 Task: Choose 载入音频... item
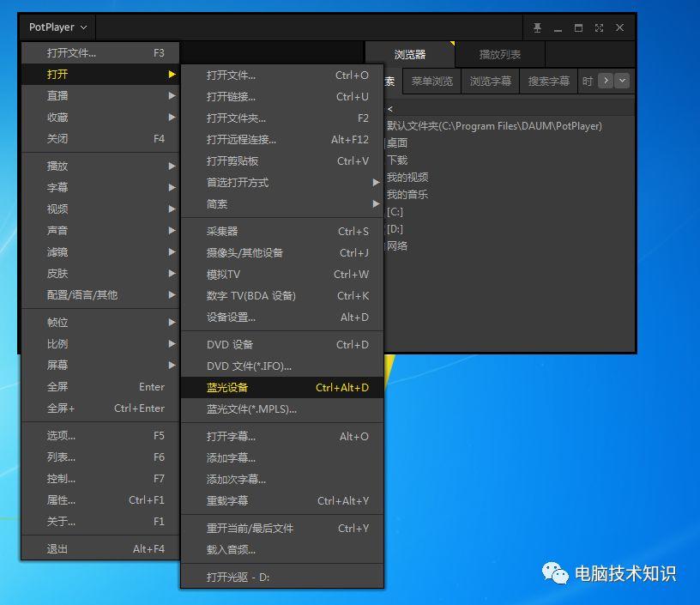282,549
